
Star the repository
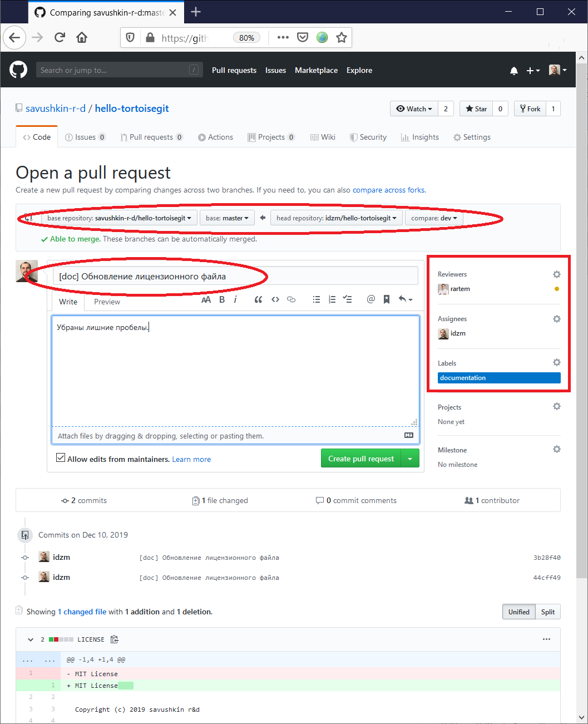click(x=476, y=109)
